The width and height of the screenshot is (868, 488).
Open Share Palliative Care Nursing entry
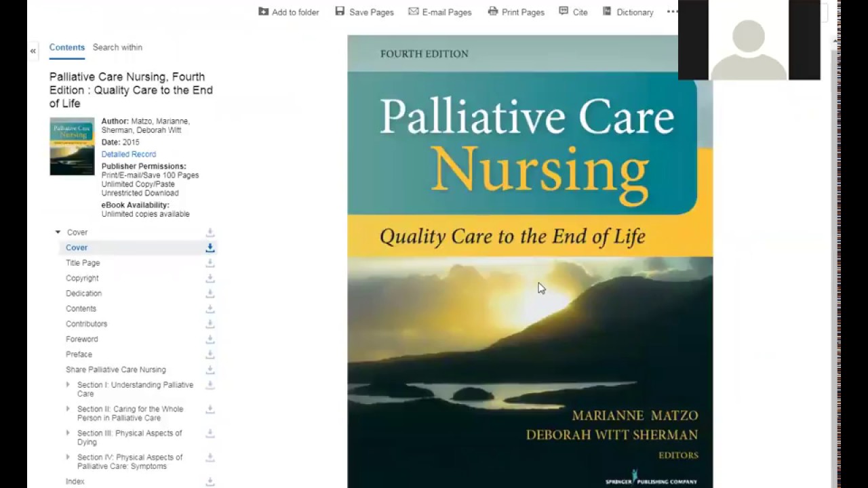point(116,370)
